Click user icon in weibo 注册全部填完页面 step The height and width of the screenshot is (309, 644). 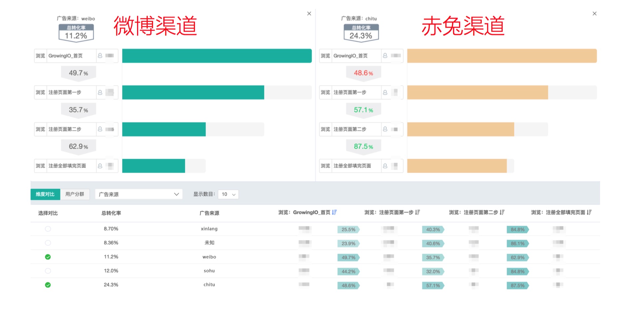pos(100,166)
